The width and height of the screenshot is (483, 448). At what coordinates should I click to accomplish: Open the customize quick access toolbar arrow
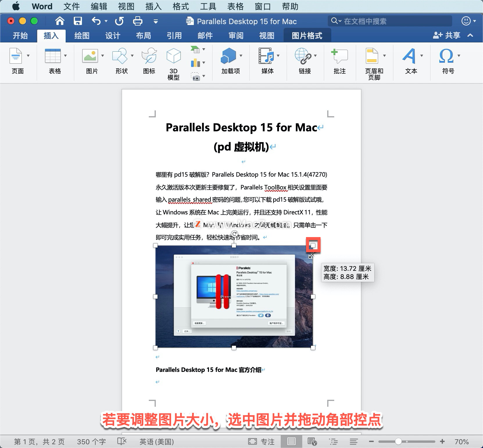[x=156, y=21]
